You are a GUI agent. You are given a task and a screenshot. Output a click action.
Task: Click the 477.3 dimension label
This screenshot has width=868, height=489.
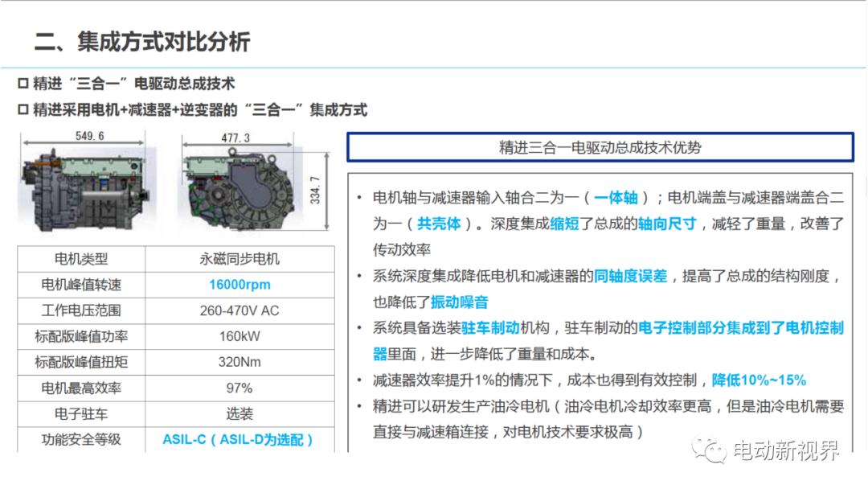(x=235, y=138)
